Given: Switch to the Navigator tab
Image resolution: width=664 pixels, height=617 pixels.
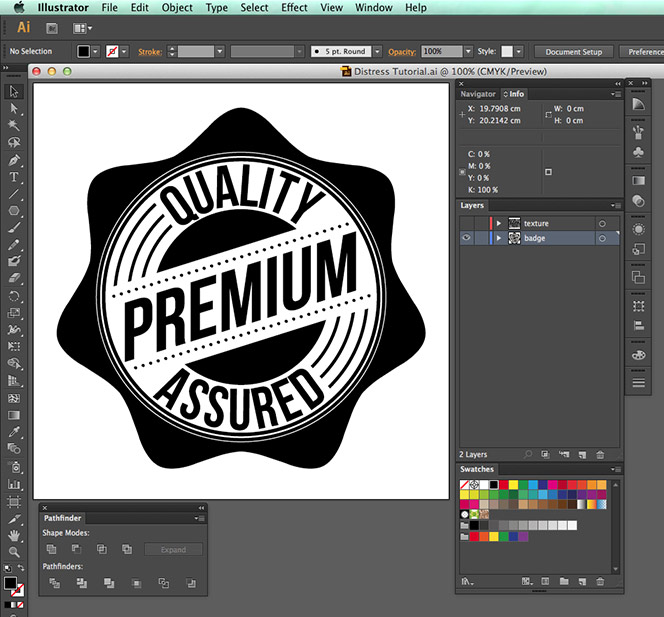Looking at the screenshot, I should pyautogui.click(x=478, y=94).
